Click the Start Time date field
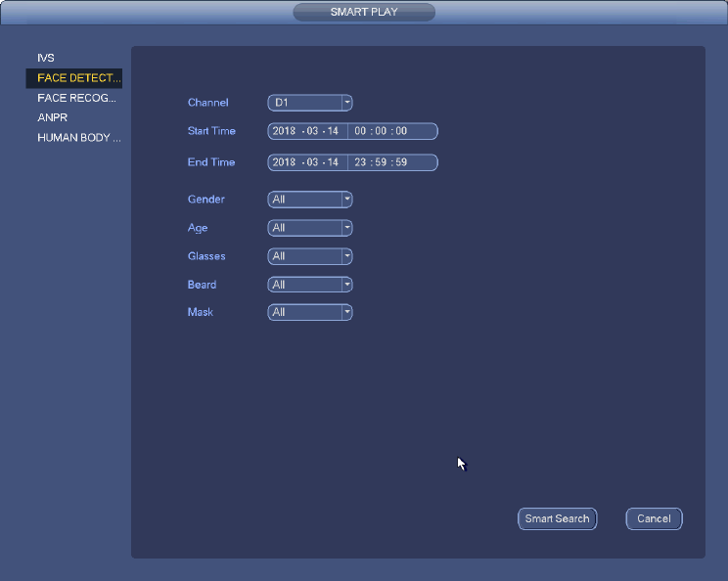Screen dimensions: 728x581 click(307, 131)
